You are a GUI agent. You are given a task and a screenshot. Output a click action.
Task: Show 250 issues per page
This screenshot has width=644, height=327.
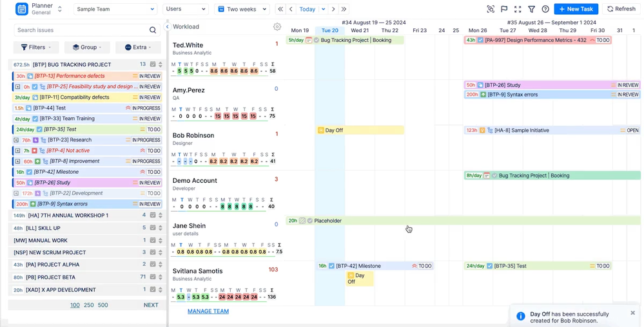pos(89,305)
